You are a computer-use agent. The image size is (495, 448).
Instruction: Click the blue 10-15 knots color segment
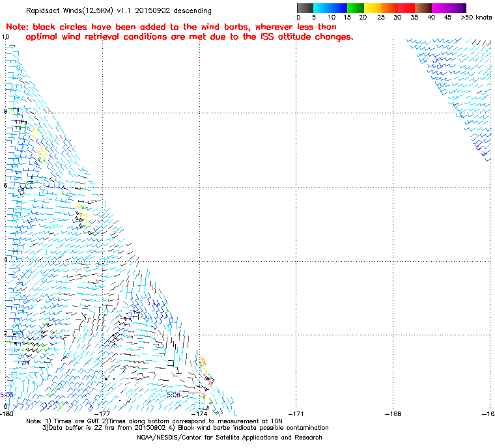click(339, 8)
